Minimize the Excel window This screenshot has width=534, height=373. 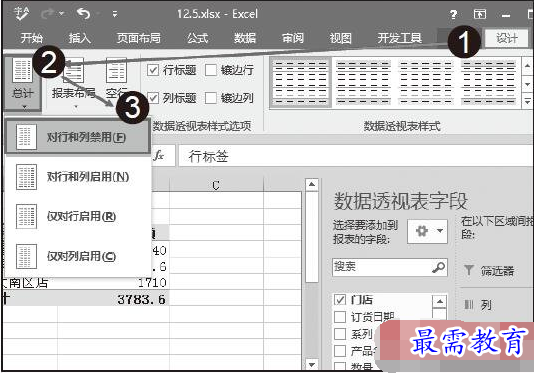[x=506, y=15]
